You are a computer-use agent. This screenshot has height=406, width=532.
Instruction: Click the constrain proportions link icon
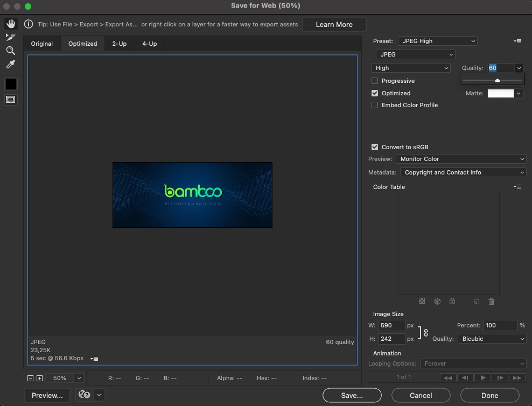[x=425, y=333]
